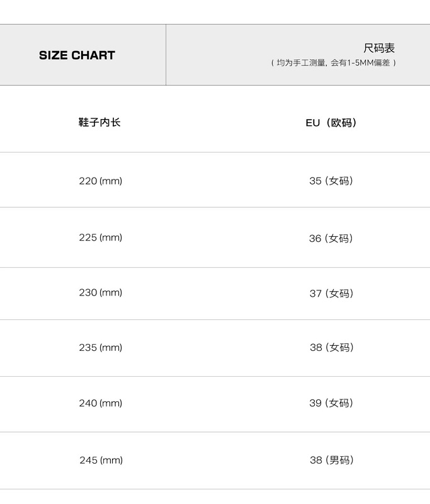
Task: Click the SIZE CHART heading
Action: click(77, 55)
